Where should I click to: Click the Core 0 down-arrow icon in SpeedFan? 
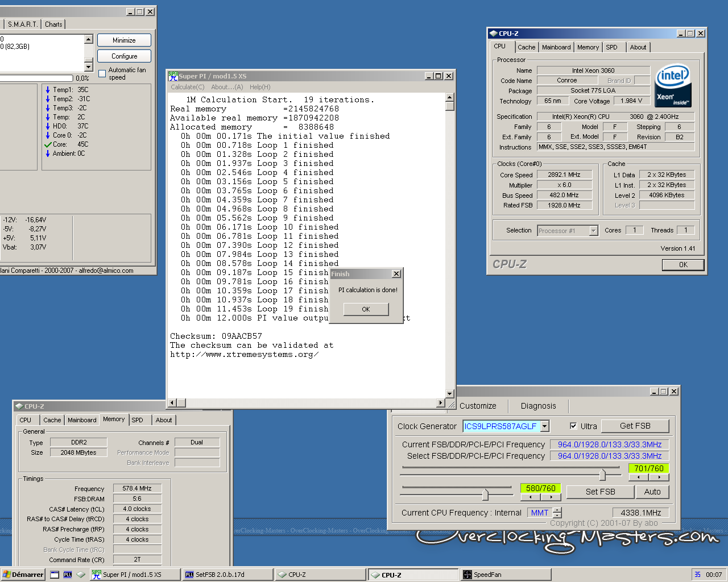pyautogui.click(x=48, y=135)
